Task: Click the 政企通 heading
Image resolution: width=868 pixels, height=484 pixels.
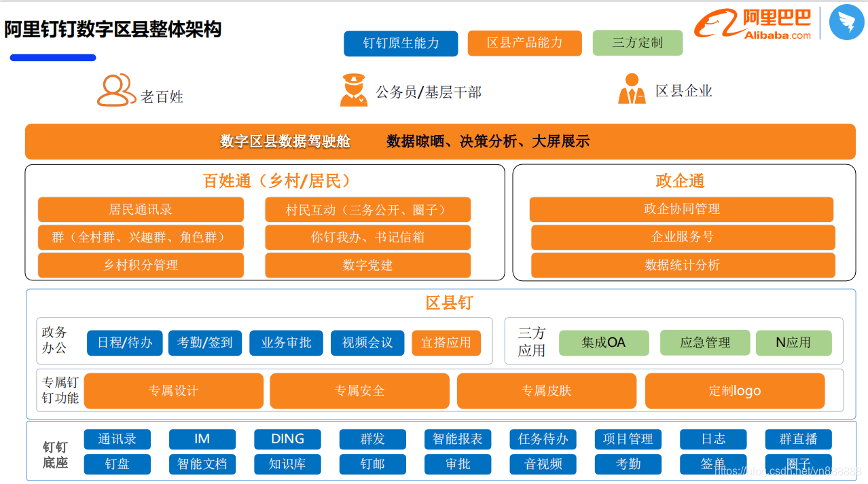Action: point(680,181)
